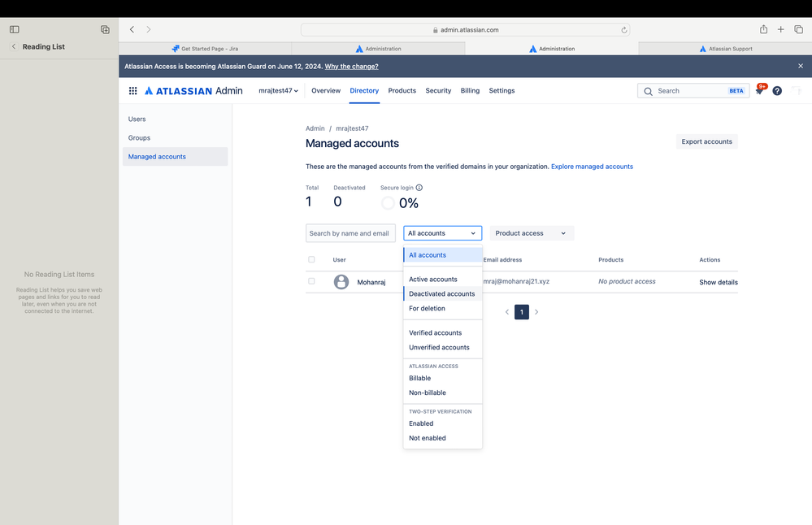
Task: Click the Admin breadcrumb link
Action: tap(315, 128)
